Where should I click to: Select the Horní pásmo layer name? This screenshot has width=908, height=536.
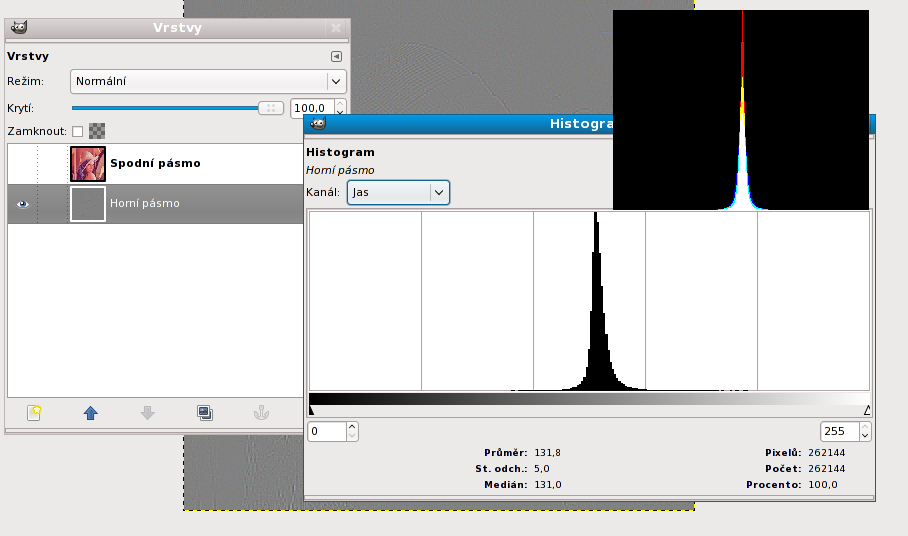145,203
